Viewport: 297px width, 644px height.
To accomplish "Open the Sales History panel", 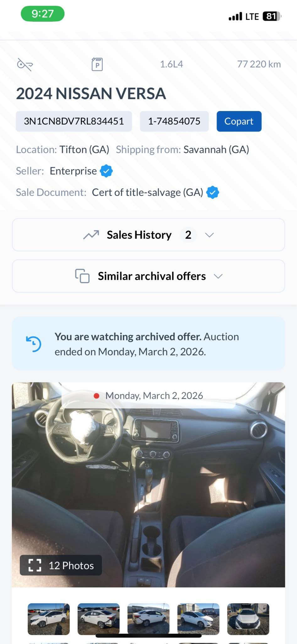I will 148,235.
